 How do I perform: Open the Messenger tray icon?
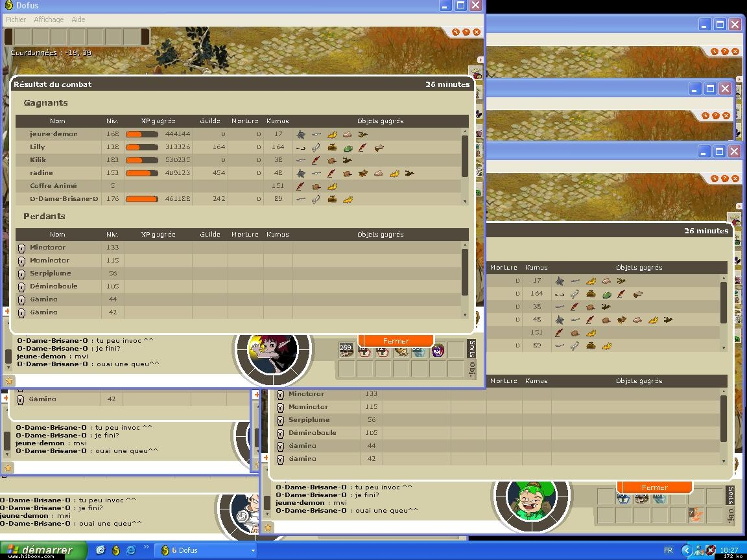point(698,550)
